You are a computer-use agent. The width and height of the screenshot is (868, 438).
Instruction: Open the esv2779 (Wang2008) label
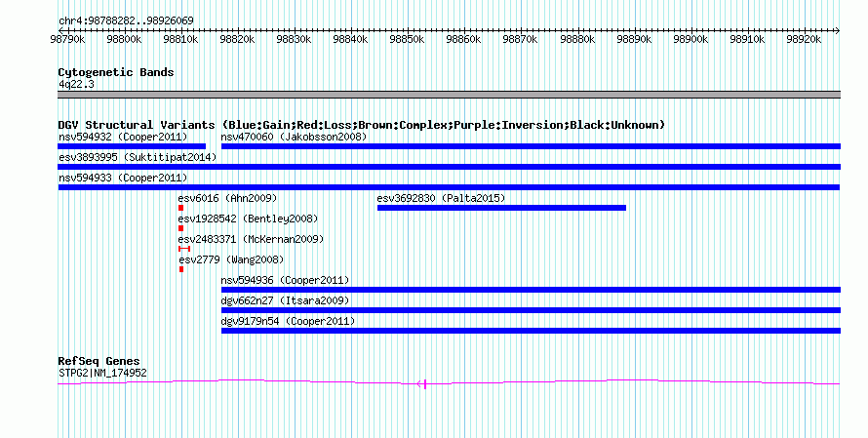click(x=231, y=259)
